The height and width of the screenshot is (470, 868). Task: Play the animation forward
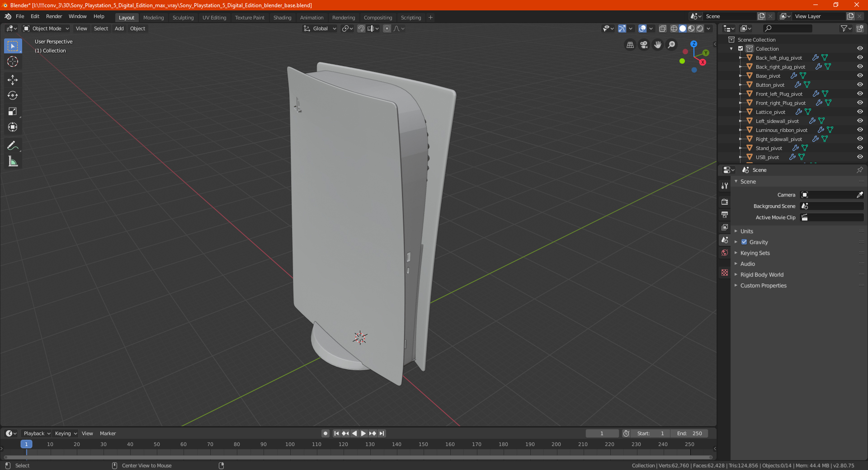pyautogui.click(x=363, y=433)
